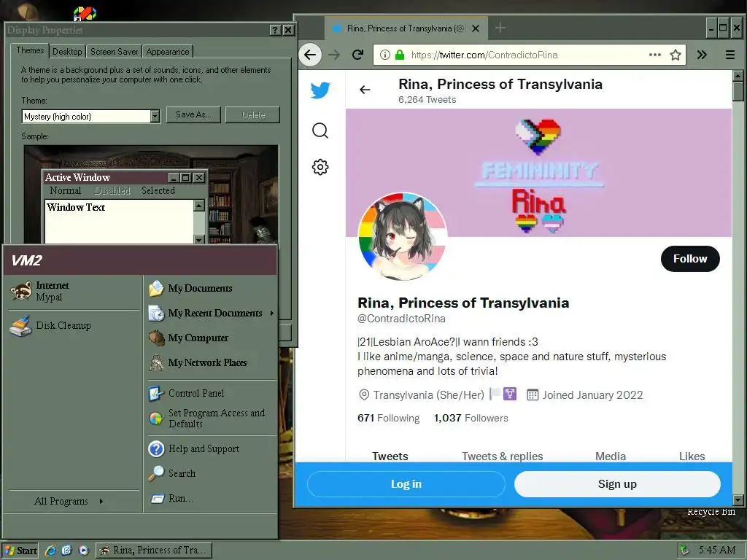
Task: Open My Network Places from Start menu
Action: (198, 363)
